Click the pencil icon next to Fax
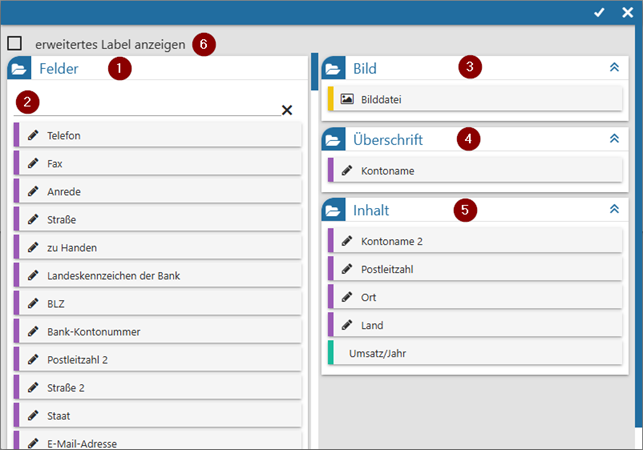This screenshot has width=643, height=450. point(33,163)
